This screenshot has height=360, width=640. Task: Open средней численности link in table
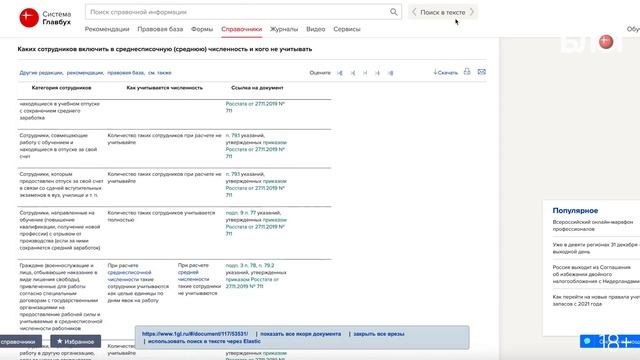pos(193,276)
